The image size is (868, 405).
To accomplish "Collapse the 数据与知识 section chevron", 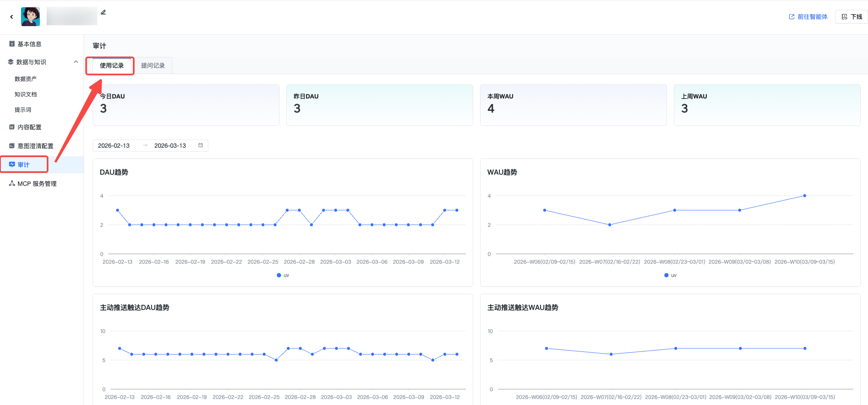I will click(76, 62).
